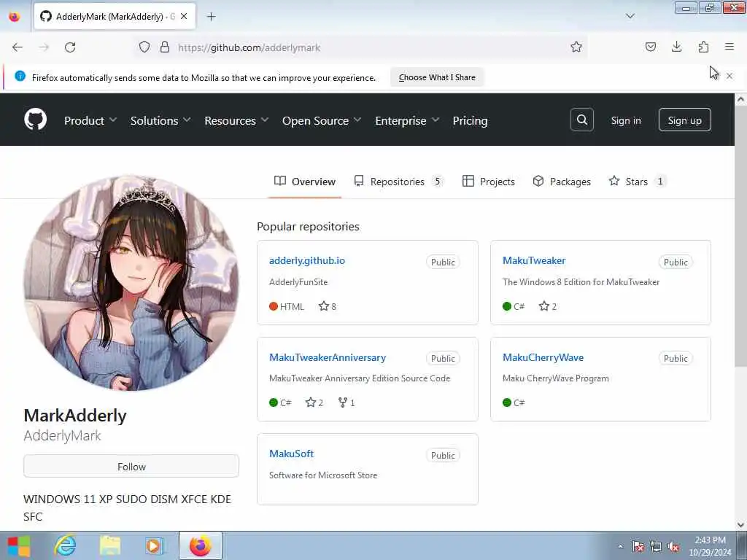747x560 pixels.
Task: Click Windows Start button
Action: coord(20,545)
